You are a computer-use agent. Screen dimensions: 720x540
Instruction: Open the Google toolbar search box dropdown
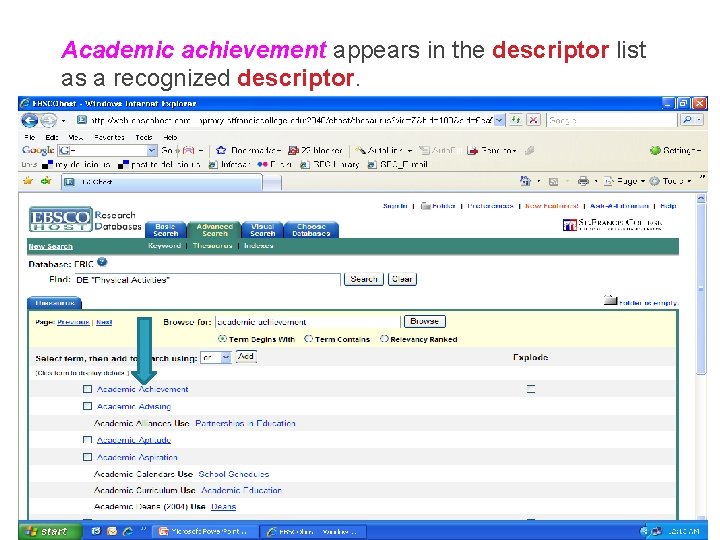[x=152, y=150]
